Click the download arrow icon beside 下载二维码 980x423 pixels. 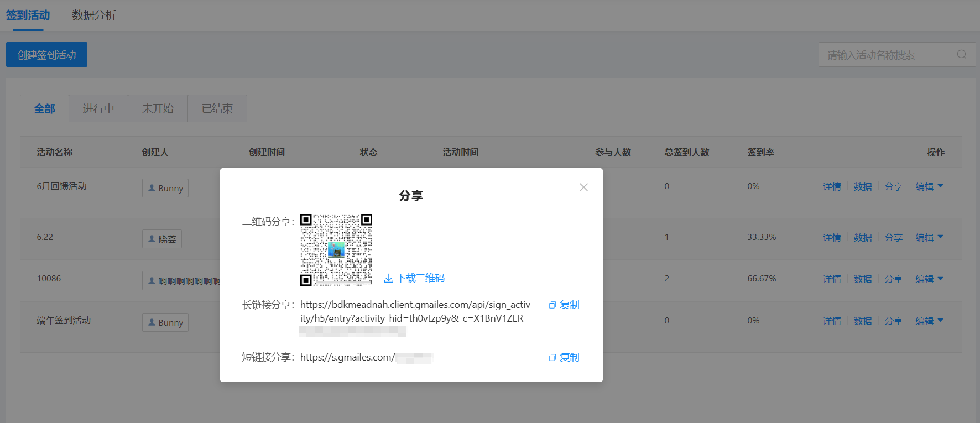click(389, 278)
